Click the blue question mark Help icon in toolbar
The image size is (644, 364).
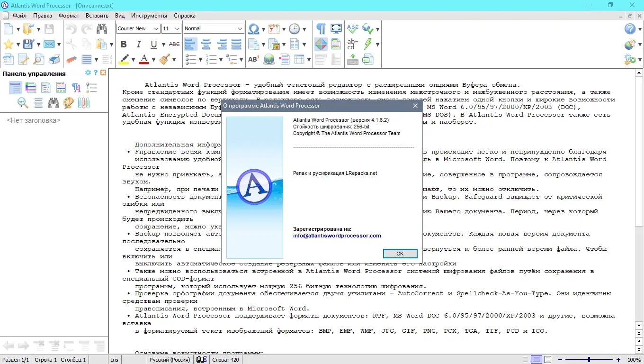click(x=630, y=29)
